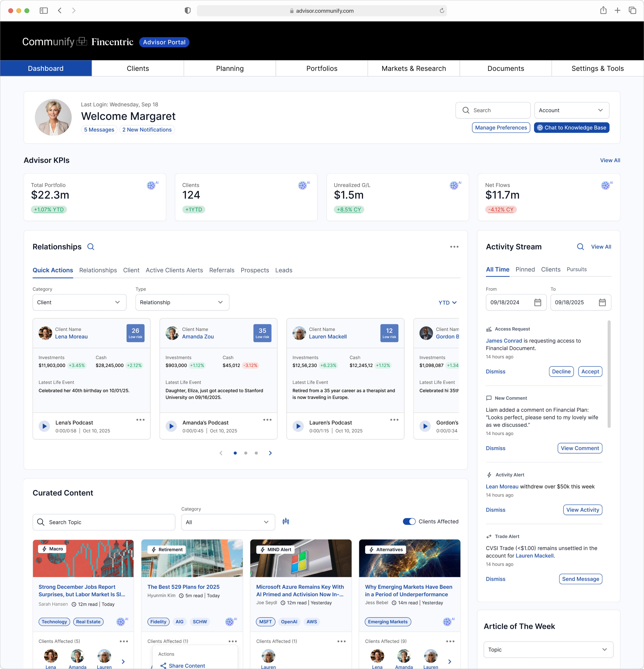Open the Curated Content Category dropdown

point(228,522)
